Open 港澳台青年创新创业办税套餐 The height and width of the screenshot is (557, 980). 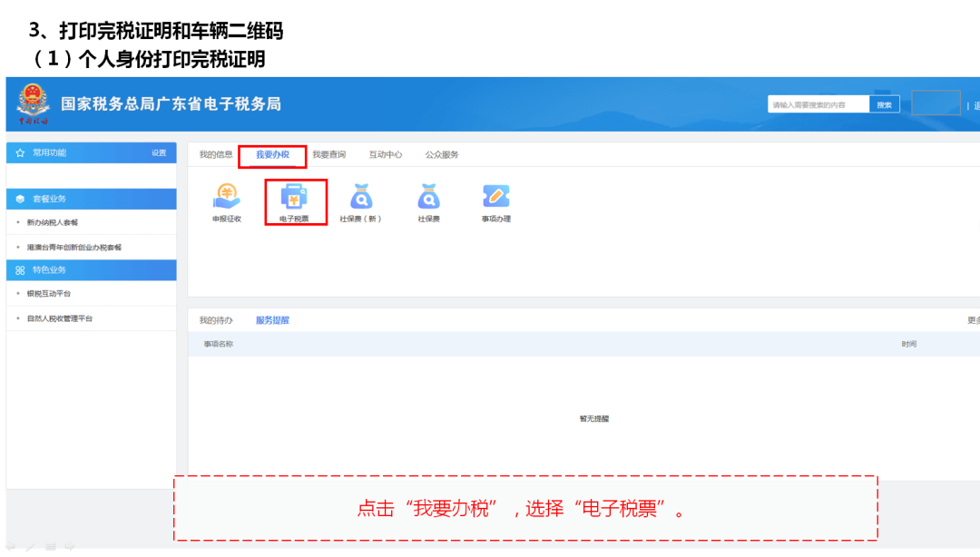coord(74,248)
